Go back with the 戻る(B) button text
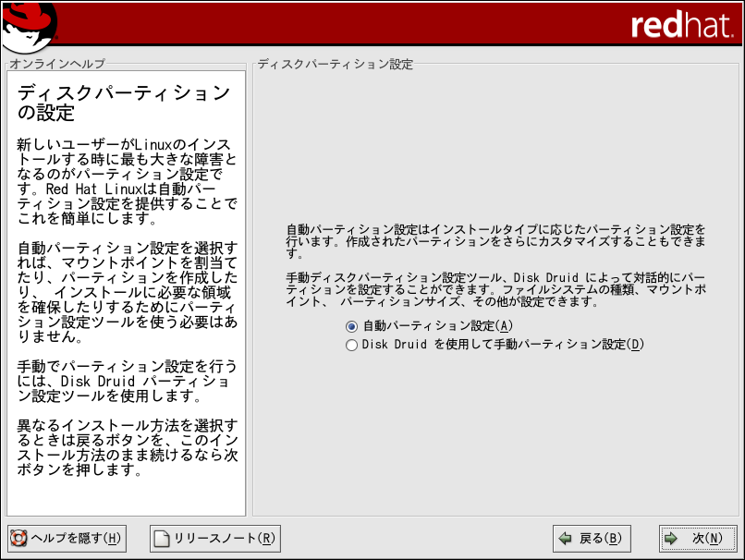 (598, 539)
